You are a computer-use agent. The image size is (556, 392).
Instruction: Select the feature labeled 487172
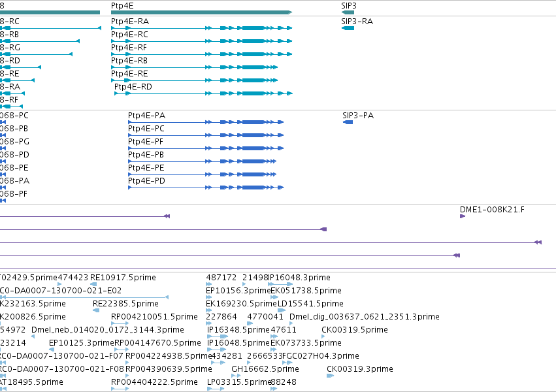pos(221,278)
